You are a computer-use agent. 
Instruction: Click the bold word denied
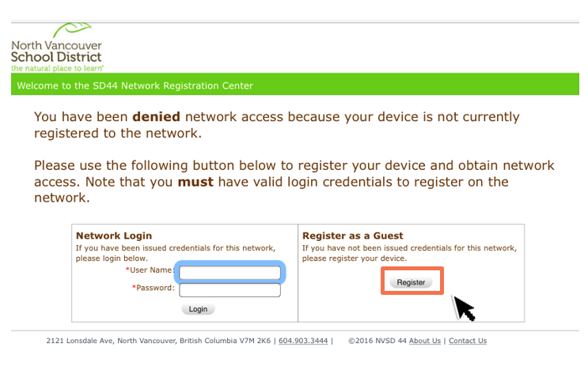pyautogui.click(x=157, y=117)
